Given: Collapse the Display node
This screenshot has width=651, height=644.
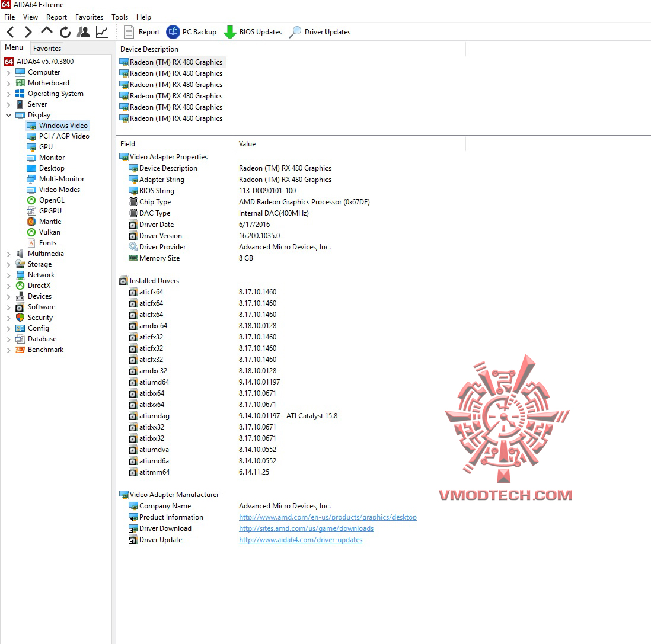Looking at the screenshot, I should click(x=9, y=116).
